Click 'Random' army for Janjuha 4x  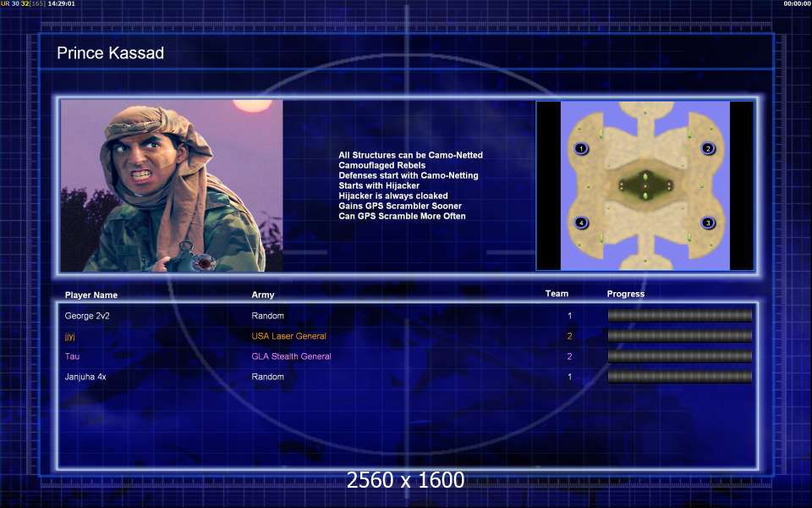[268, 377]
